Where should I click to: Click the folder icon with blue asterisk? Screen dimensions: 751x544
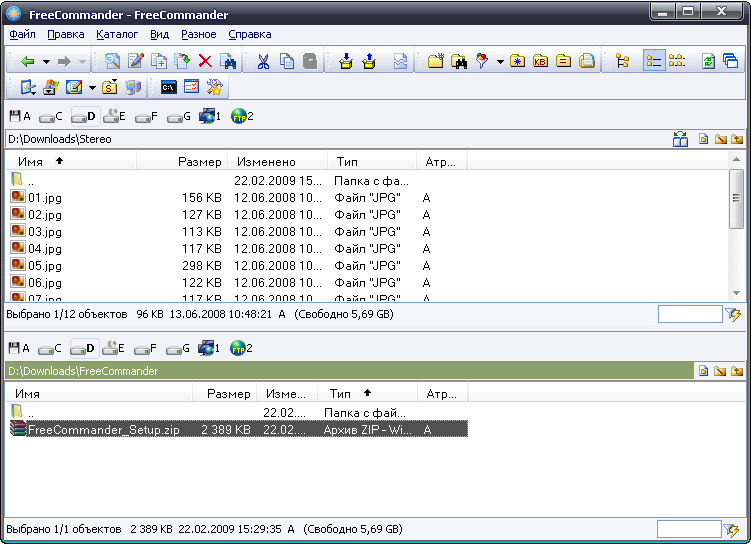pos(517,61)
